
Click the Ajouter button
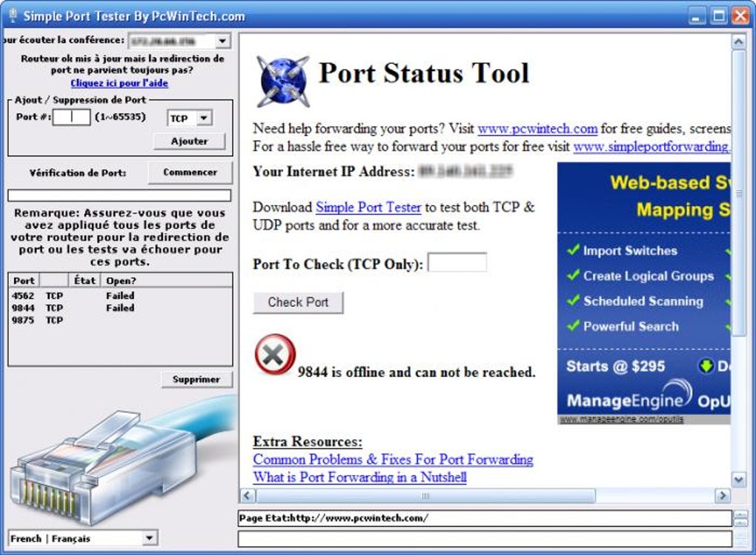[x=190, y=142]
